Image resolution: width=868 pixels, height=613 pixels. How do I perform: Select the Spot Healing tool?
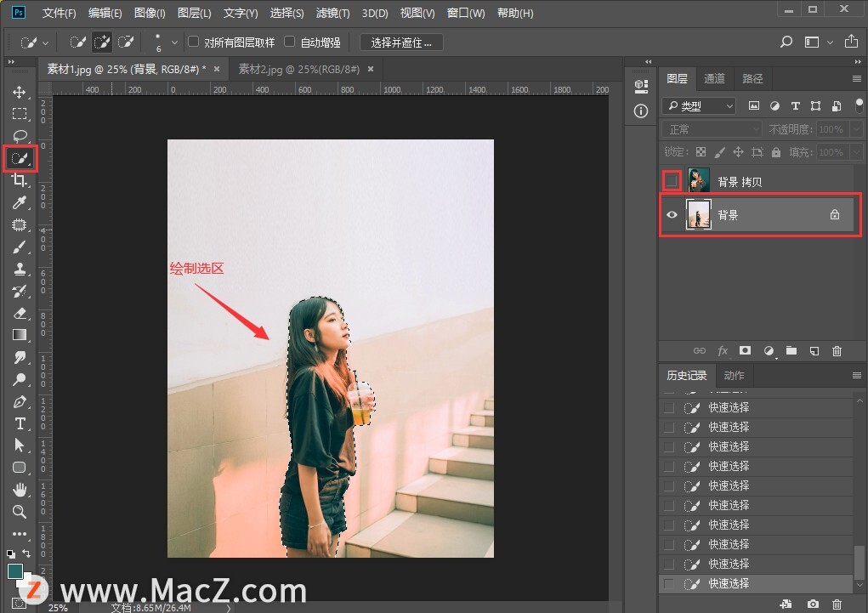20,224
